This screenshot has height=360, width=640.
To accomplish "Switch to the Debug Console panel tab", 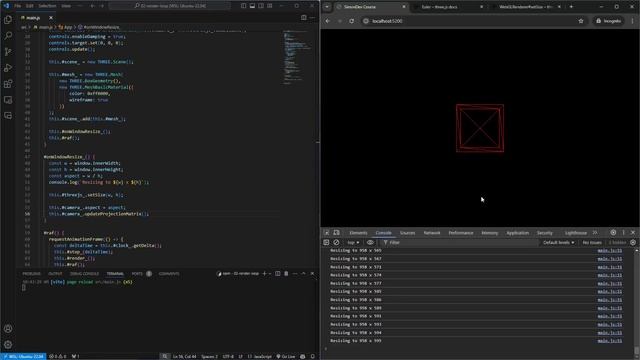I will [84, 273].
